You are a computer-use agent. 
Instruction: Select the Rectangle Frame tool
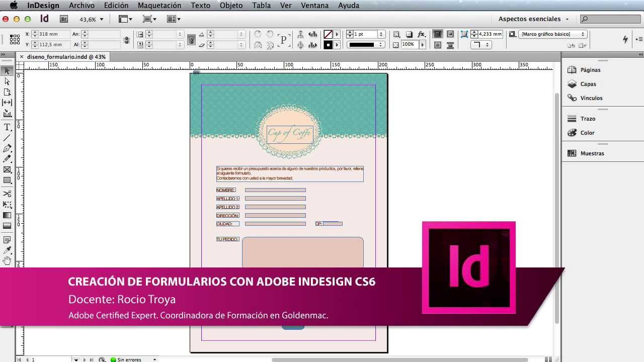[7, 169]
